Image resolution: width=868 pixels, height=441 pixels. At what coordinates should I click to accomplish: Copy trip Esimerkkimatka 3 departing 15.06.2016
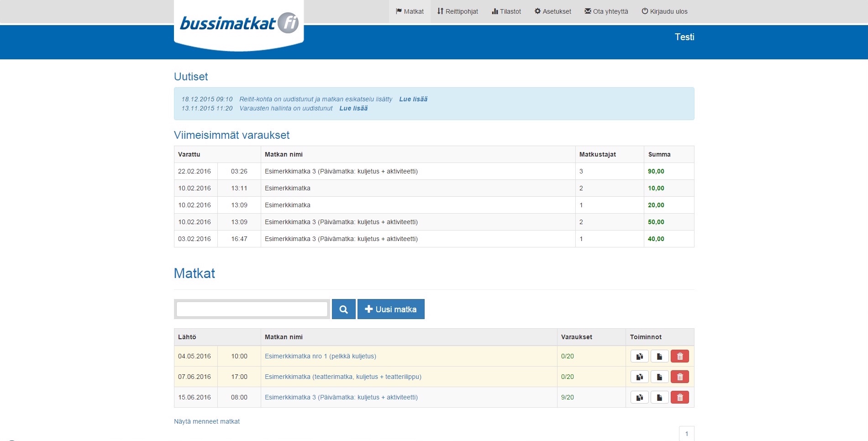click(x=639, y=397)
